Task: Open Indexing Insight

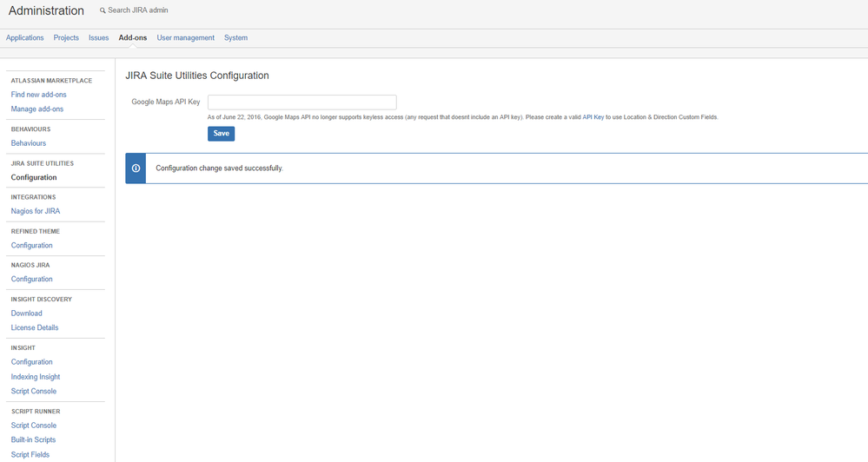Action: (36, 377)
